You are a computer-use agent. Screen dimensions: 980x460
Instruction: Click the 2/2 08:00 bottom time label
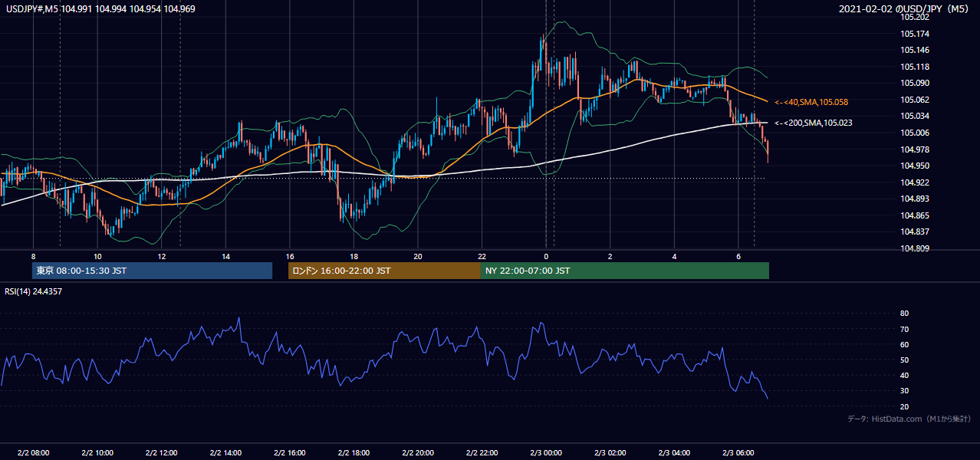point(33,453)
